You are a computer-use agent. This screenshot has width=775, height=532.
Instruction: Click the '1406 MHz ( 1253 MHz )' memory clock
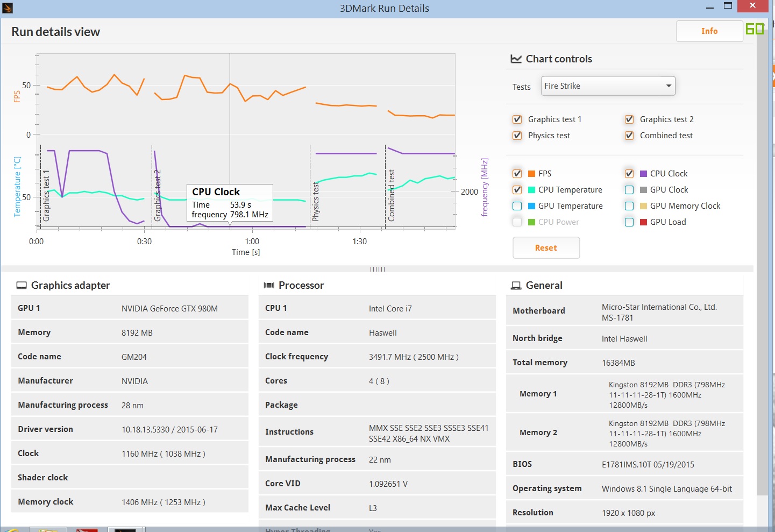pos(163,502)
